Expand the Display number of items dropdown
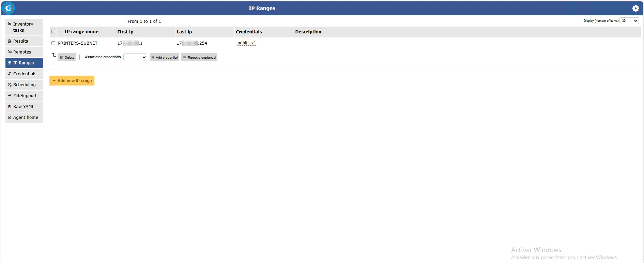 point(629,21)
